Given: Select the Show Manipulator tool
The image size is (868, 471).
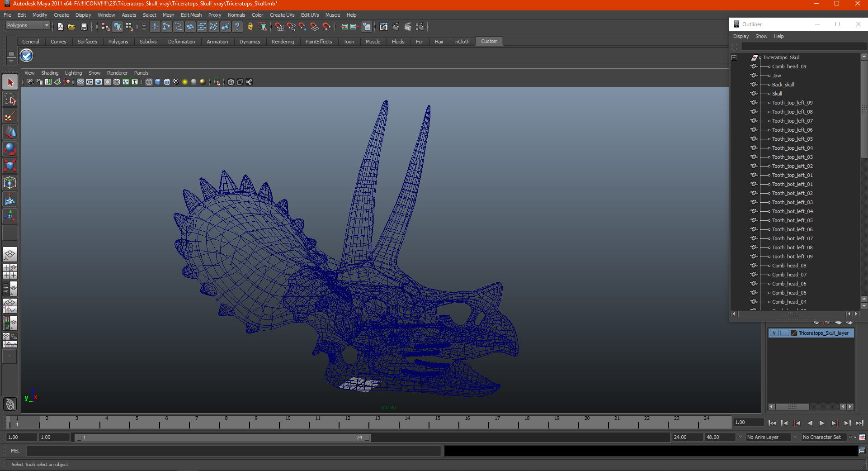Looking at the screenshot, I should coord(10,216).
